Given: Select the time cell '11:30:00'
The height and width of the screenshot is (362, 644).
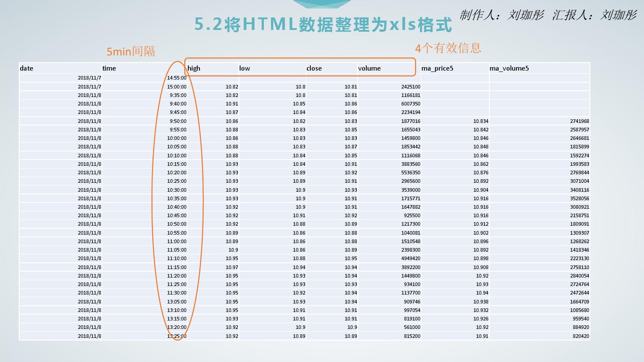Looking at the screenshot, I should point(177,293).
